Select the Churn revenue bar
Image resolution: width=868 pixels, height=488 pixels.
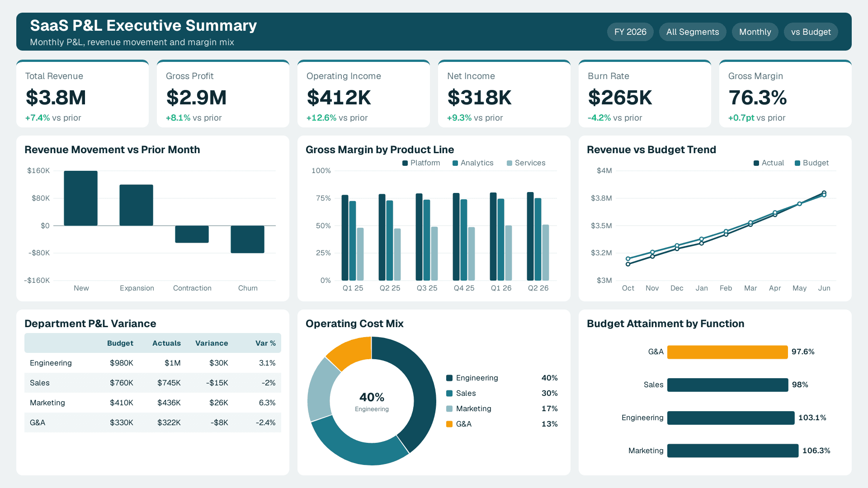pyautogui.click(x=248, y=239)
